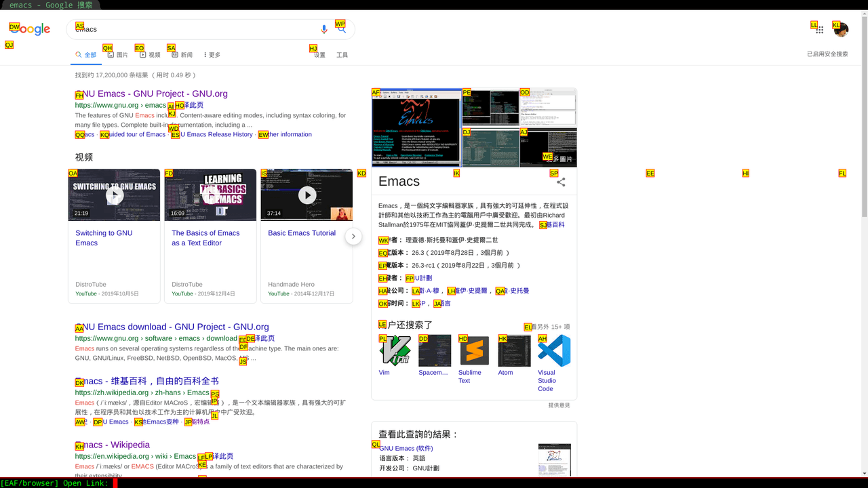Click the share icon beside Emacs heading
Viewport: 868px width, 488px height.
coord(561,182)
